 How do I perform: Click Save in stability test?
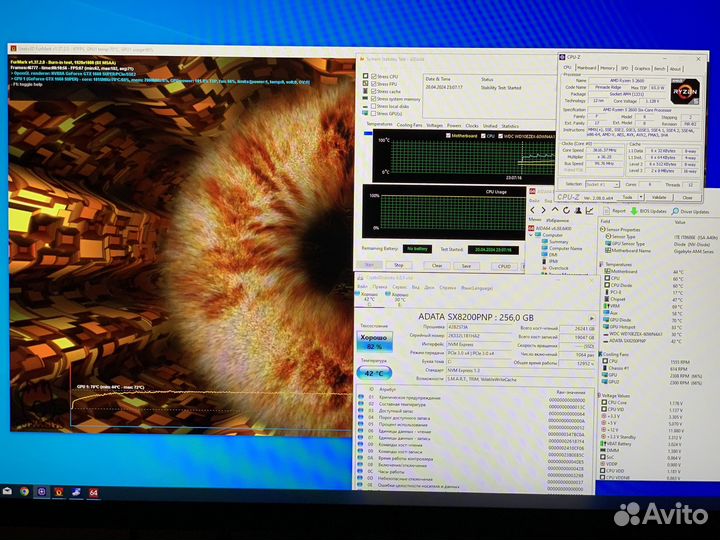[x=466, y=266]
